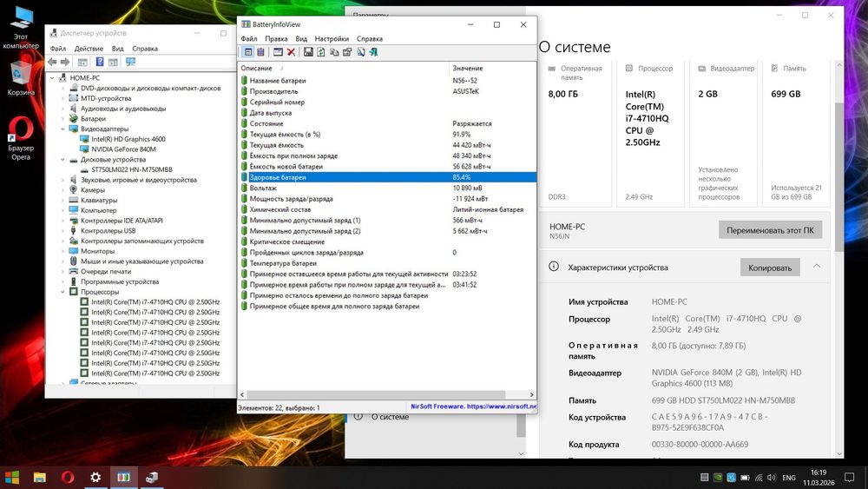Open the Настройки menu in BatteryInfoView
The image size is (868, 489).
pos(332,39)
